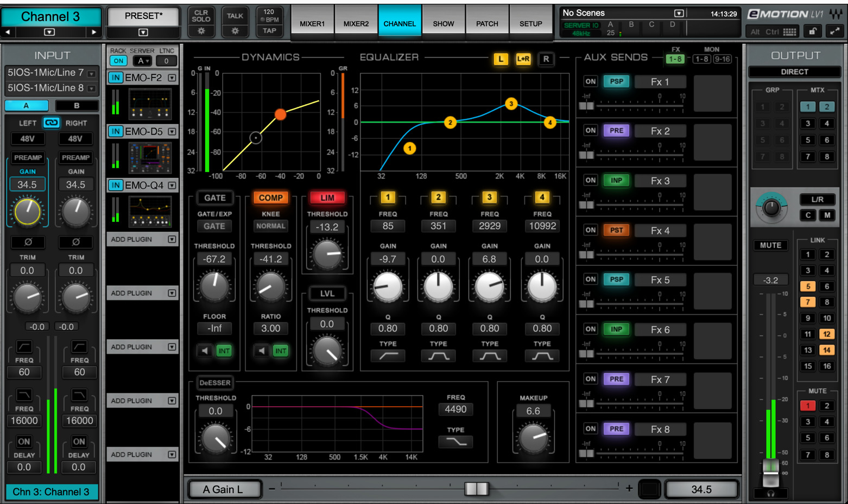Click the A Gain L slider handle
This screenshot has height=504, width=848.
pyautogui.click(x=477, y=489)
